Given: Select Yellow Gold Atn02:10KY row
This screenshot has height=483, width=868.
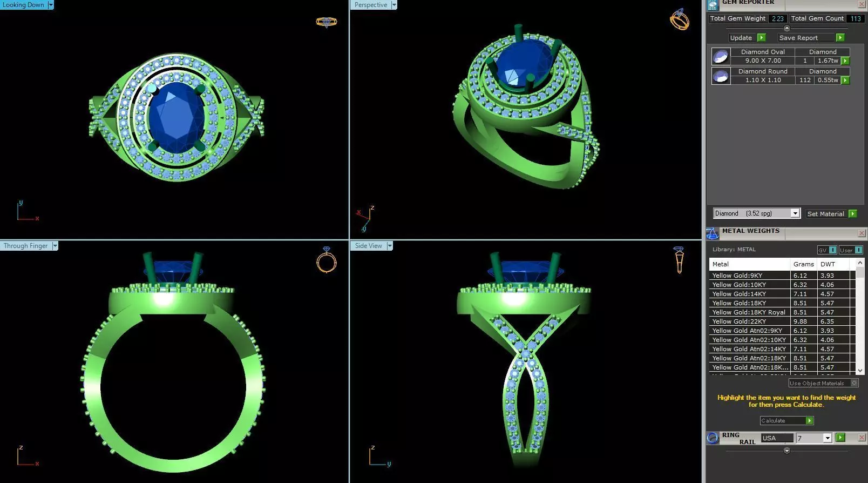Looking at the screenshot, I should click(x=782, y=340).
